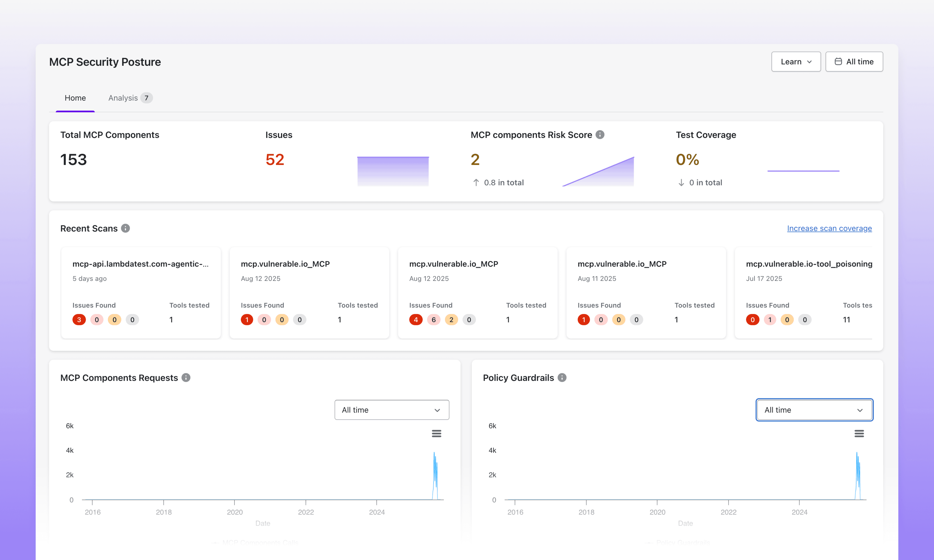Click the calendar icon inside the All time button
Screen dimensions: 934x560
pyautogui.click(x=838, y=61)
